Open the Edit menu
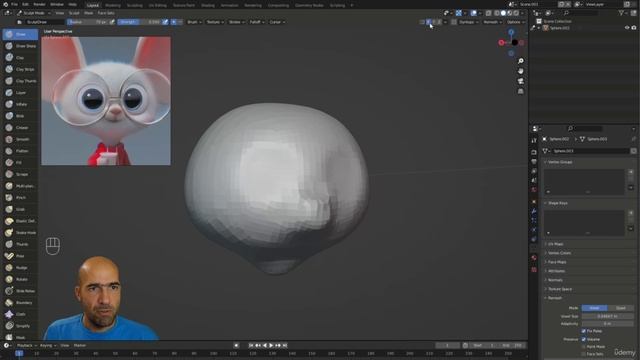 pyautogui.click(x=25, y=4)
